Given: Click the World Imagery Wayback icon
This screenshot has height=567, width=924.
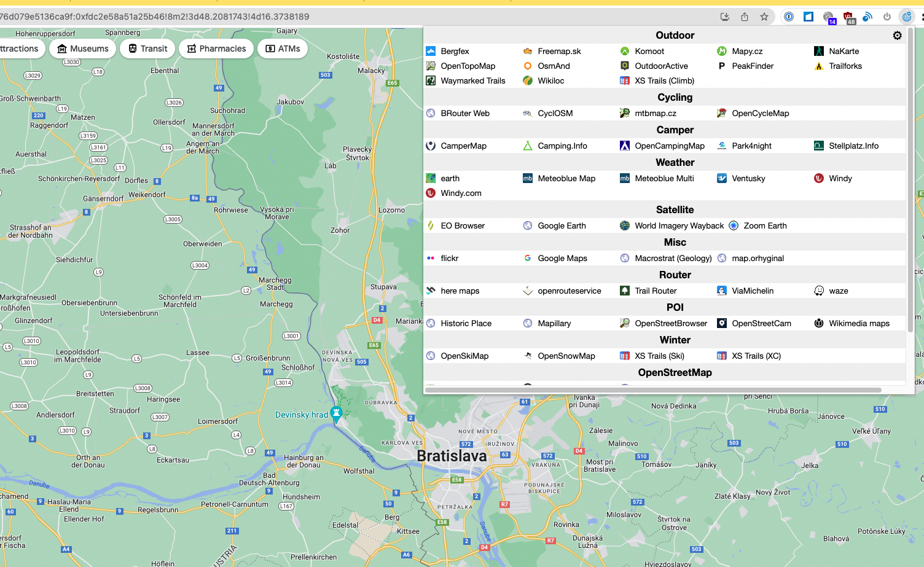Looking at the screenshot, I should (625, 225).
